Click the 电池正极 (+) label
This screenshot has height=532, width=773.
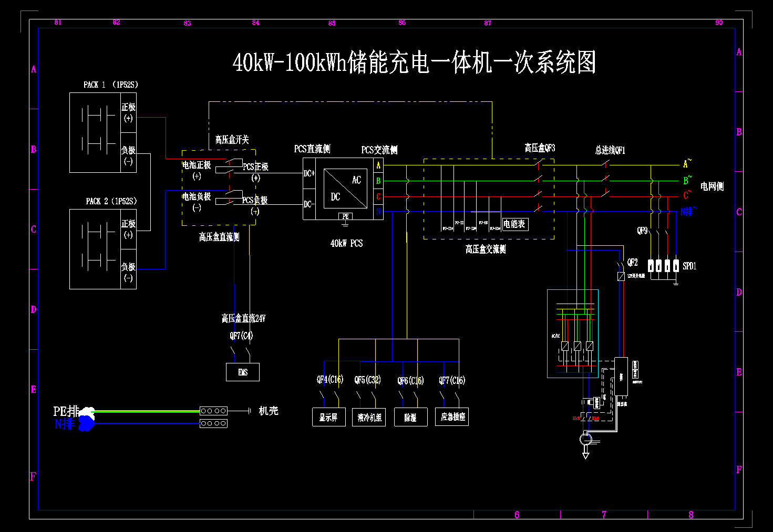click(x=197, y=171)
